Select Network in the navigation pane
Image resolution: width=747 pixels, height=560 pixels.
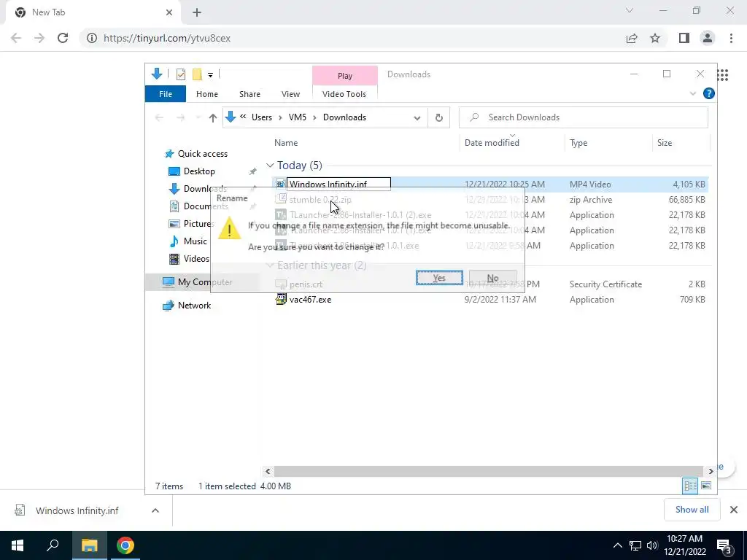coord(194,306)
